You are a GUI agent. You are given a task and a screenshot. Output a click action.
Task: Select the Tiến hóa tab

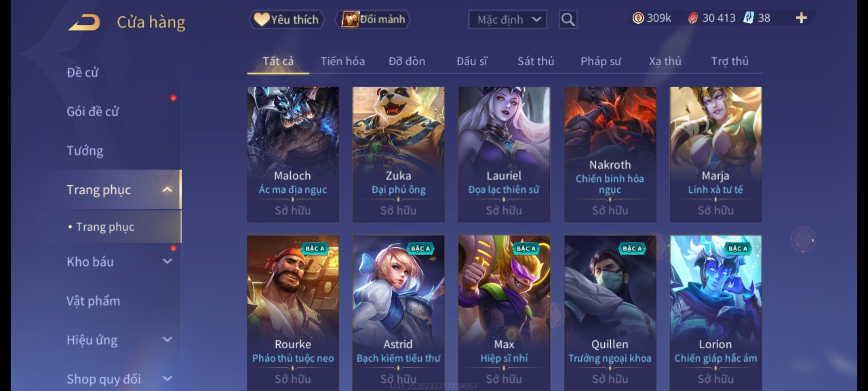[342, 61]
